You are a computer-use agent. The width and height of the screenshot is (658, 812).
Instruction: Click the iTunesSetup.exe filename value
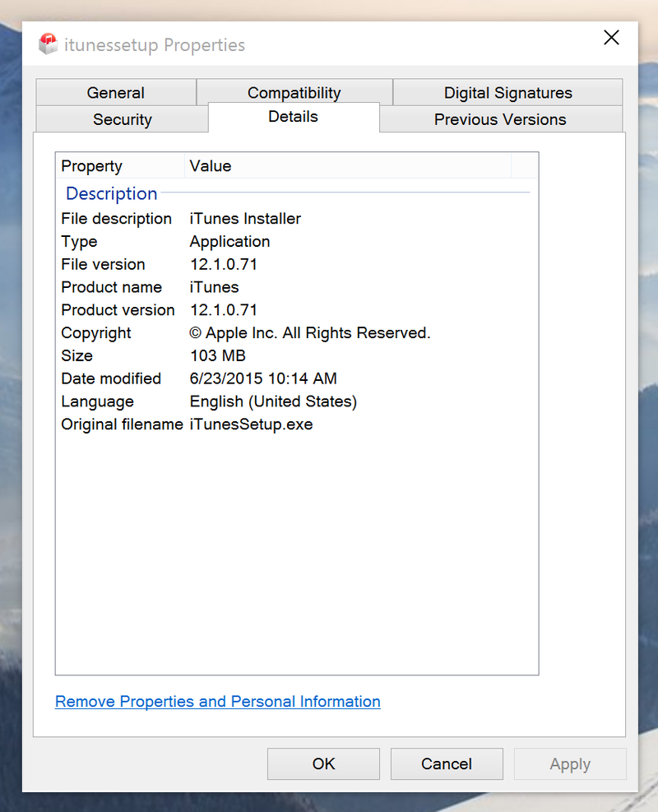[251, 425]
